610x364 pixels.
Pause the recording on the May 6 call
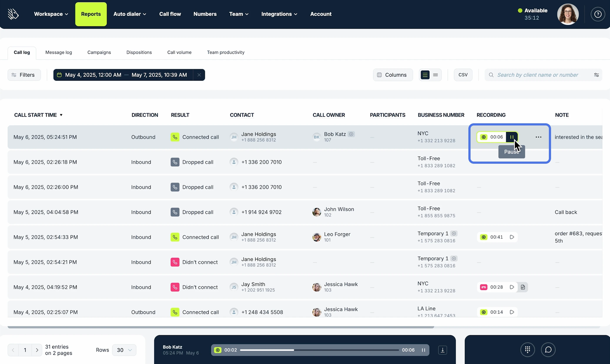(512, 137)
